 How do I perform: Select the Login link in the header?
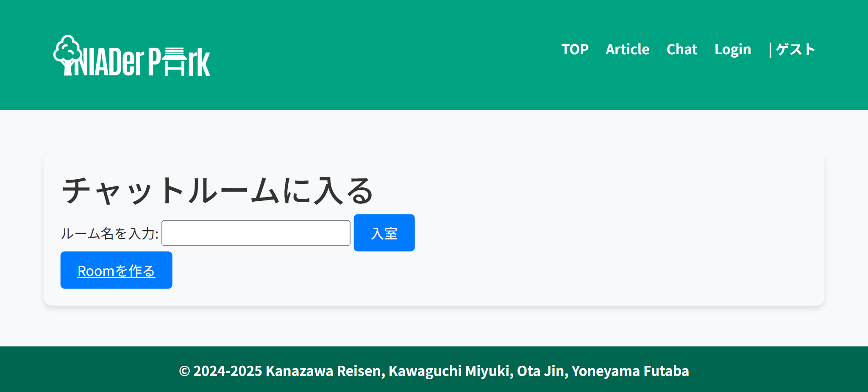(732, 49)
